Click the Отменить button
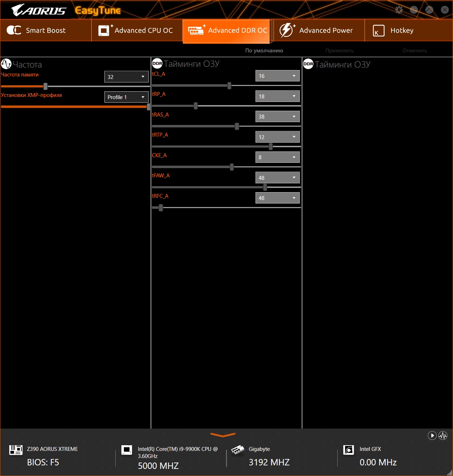Viewport: 453px width, 476px height. pyautogui.click(x=415, y=51)
